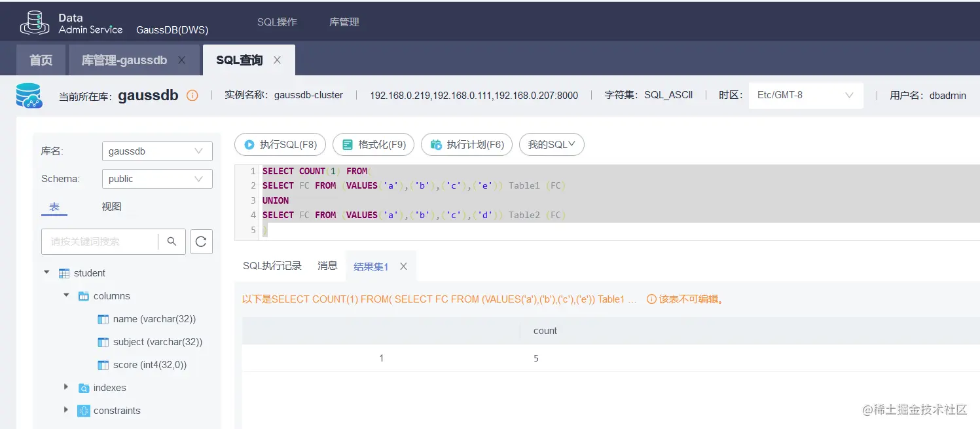Image resolution: width=980 pixels, height=429 pixels.
Task: Open the Schema public dropdown
Action: pos(157,179)
